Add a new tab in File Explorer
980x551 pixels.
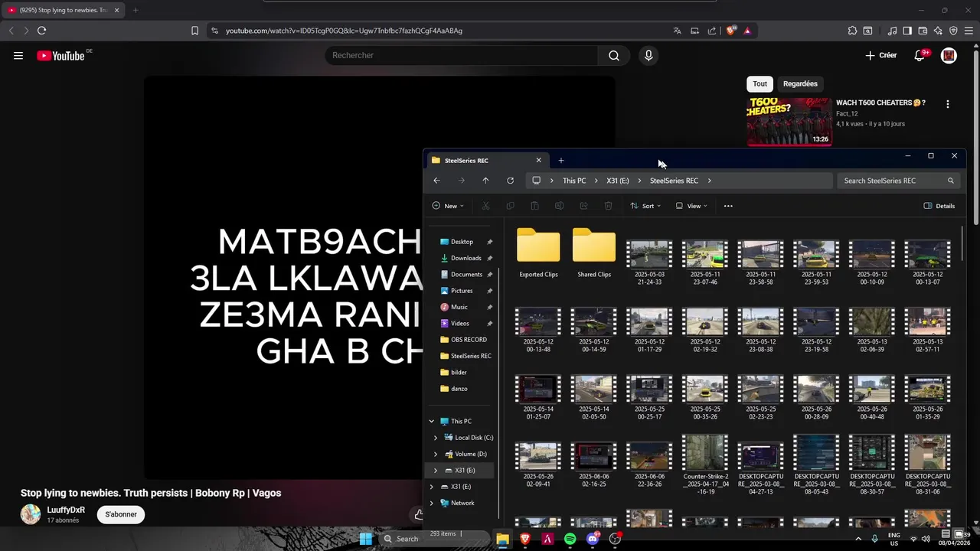tap(561, 160)
